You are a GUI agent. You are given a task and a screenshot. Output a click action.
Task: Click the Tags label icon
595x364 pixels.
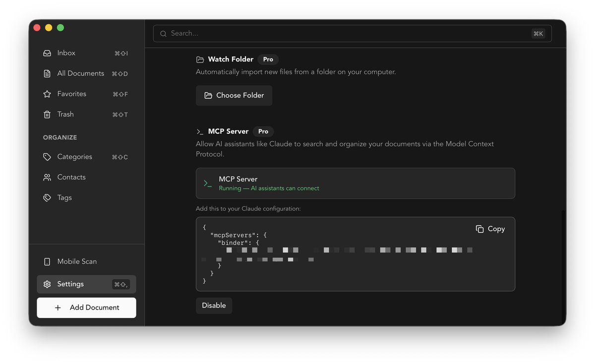coord(47,198)
